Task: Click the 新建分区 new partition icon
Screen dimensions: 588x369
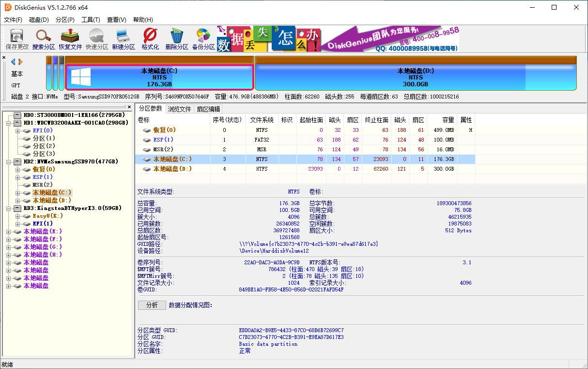Action: (123, 39)
